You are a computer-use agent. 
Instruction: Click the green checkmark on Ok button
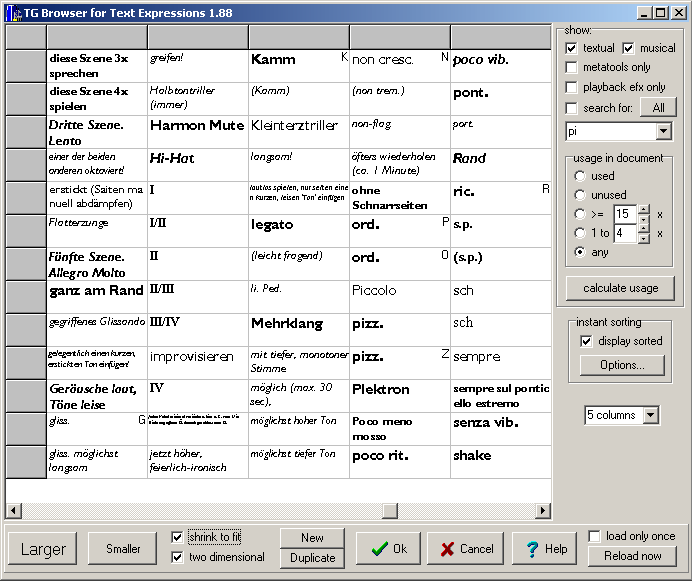pyautogui.click(x=380, y=549)
